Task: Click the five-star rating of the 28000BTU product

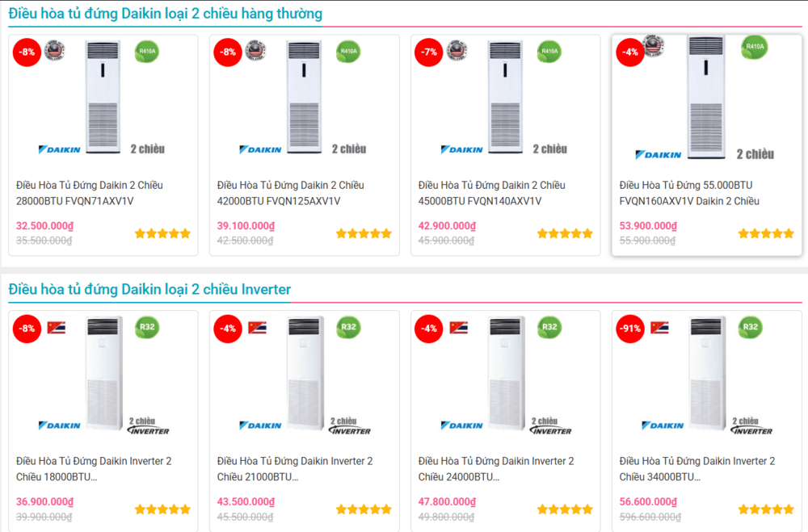Action: 162,233
